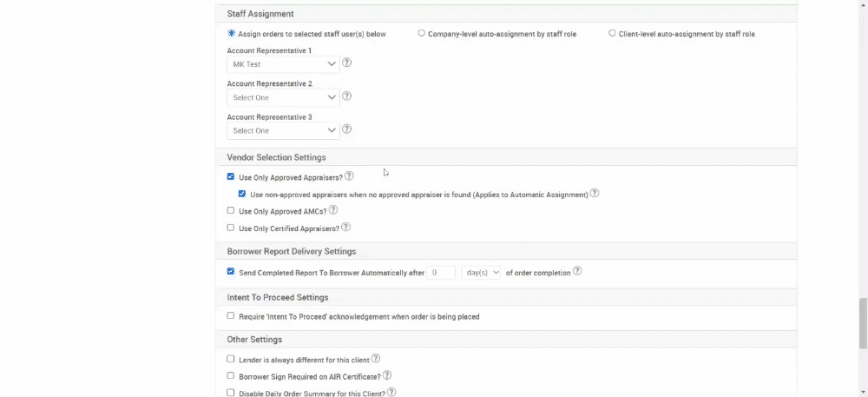868x397 pixels.
Task: Click the days number input field
Action: [441, 273]
